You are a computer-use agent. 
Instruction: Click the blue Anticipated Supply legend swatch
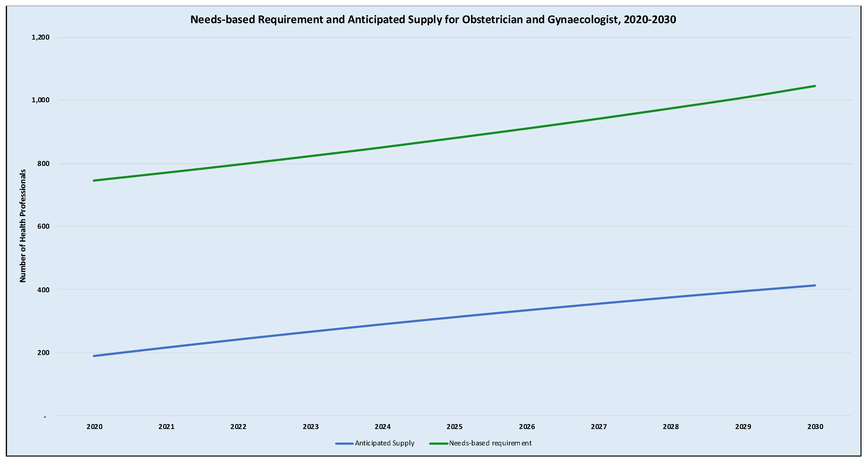(x=344, y=444)
